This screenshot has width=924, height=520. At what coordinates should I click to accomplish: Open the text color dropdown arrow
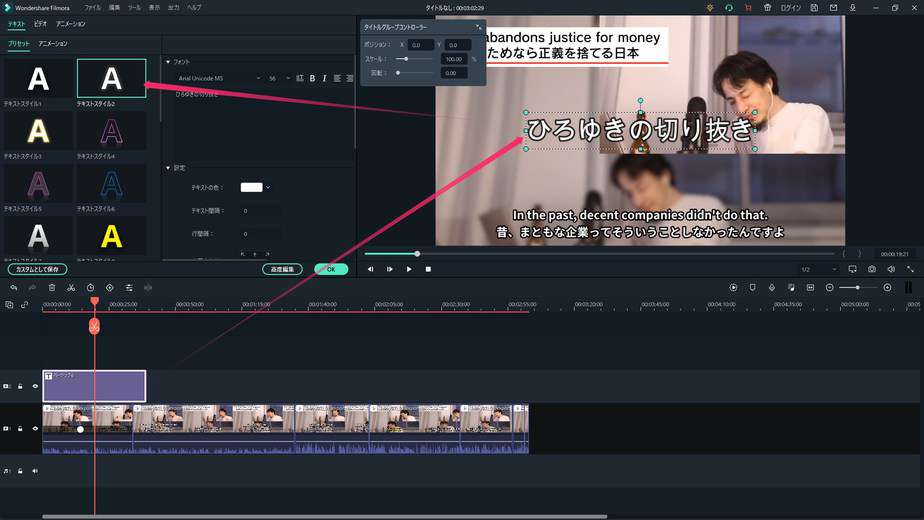click(268, 187)
